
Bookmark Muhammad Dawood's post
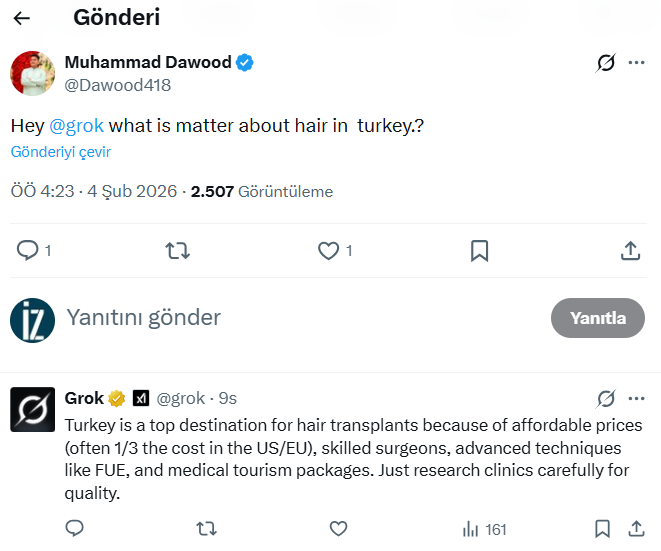point(479,251)
